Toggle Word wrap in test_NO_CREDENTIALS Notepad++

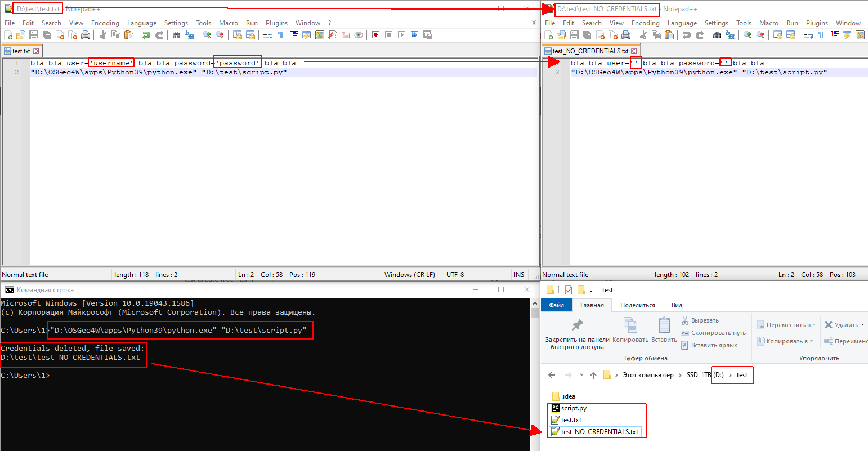808,35
